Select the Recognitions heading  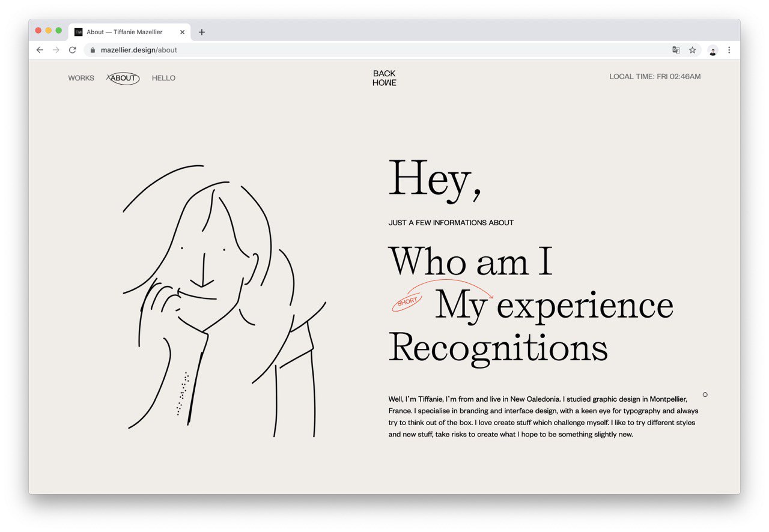(x=498, y=348)
